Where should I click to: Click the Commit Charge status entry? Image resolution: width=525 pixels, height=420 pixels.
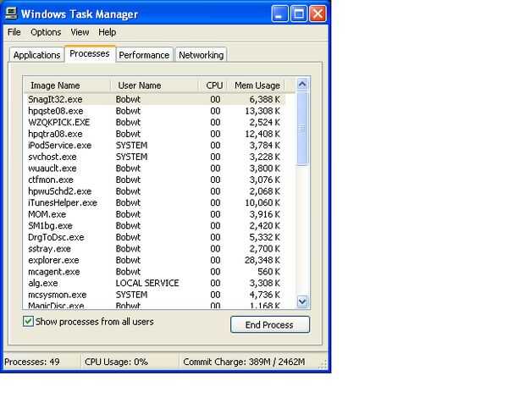(244, 362)
